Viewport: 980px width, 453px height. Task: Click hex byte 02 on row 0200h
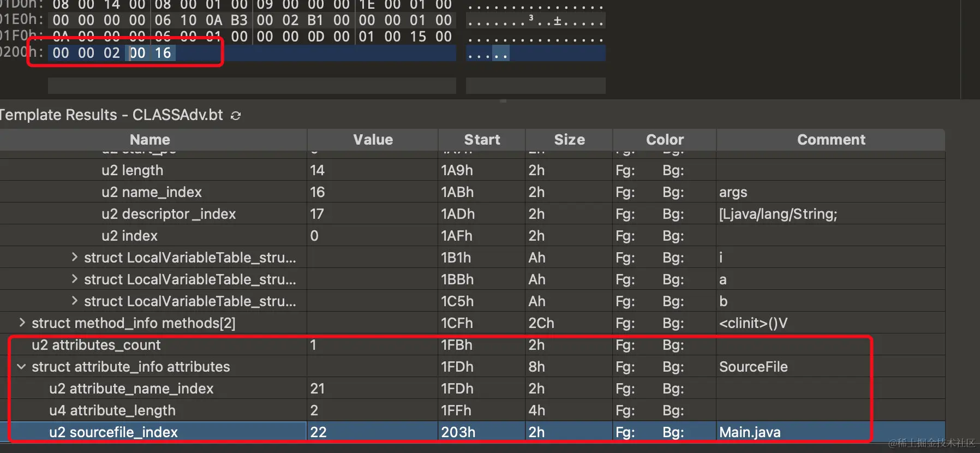(x=111, y=53)
